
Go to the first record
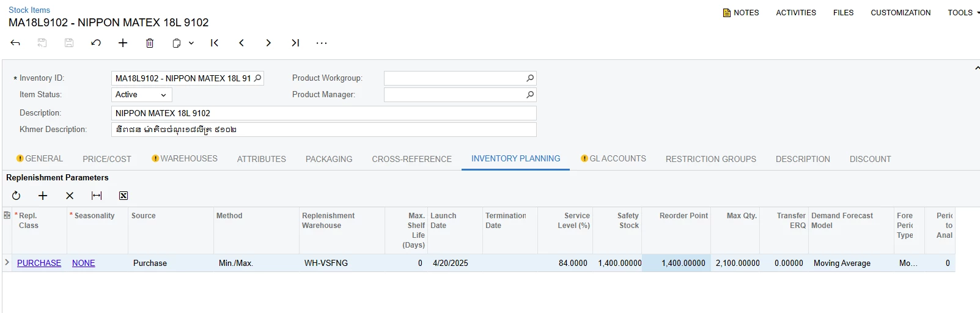[215, 43]
